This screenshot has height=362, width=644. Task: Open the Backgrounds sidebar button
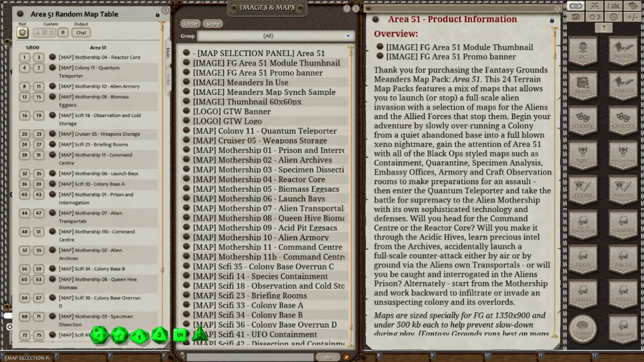point(583,225)
